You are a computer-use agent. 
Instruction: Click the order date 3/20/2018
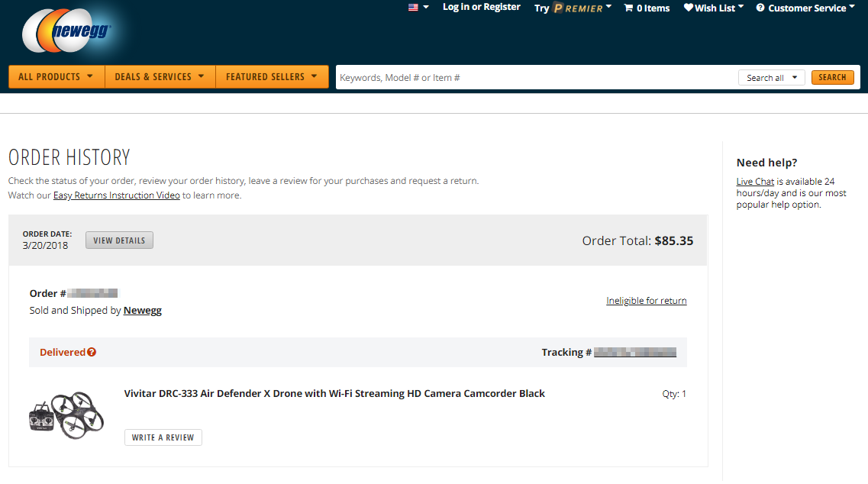coord(45,245)
